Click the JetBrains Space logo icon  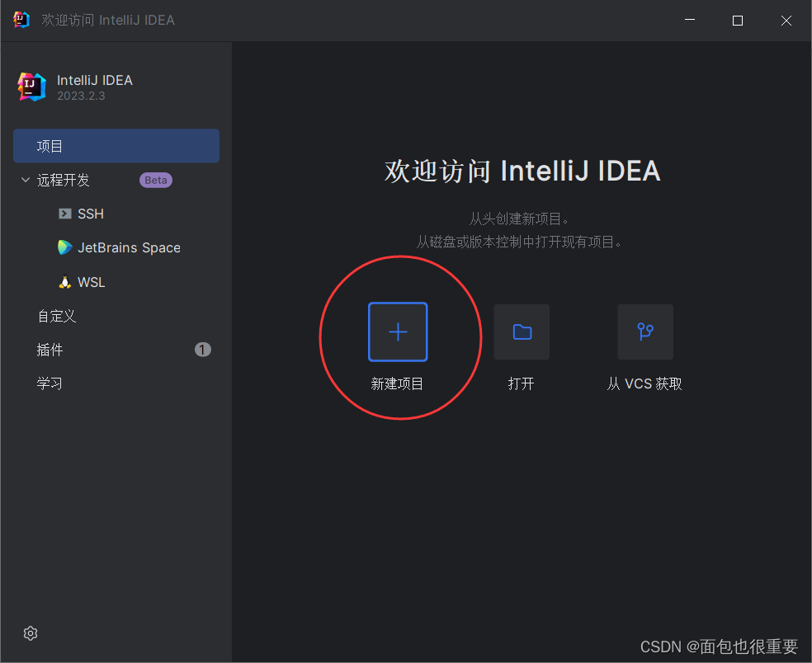[64, 247]
